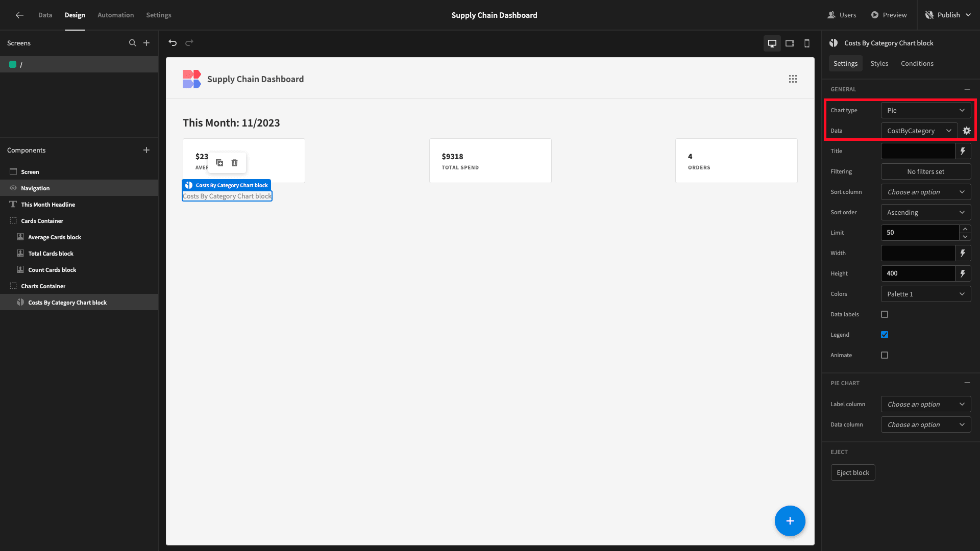The image size is (980, 551).
Task: Switch to the mobile preview icon
Action: [x=807, y=43]
